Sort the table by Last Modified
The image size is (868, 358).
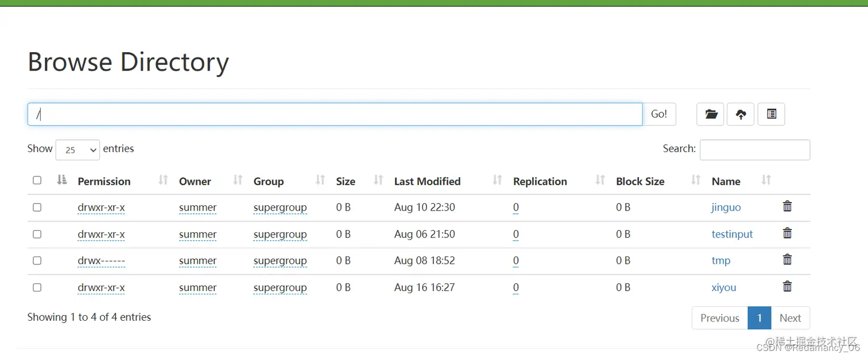pos(497,181)
